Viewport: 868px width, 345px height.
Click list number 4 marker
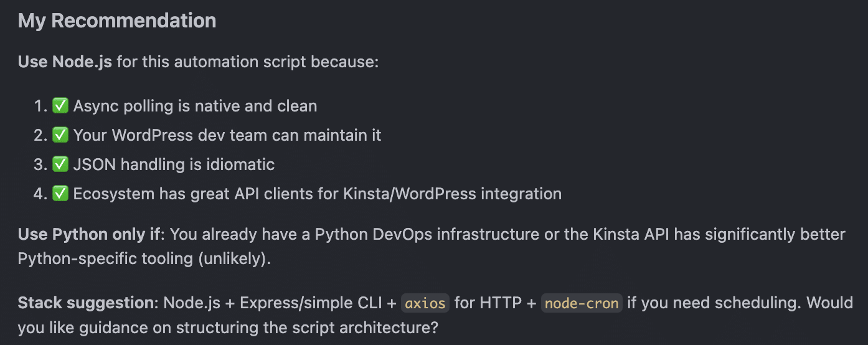click(40, 194)
